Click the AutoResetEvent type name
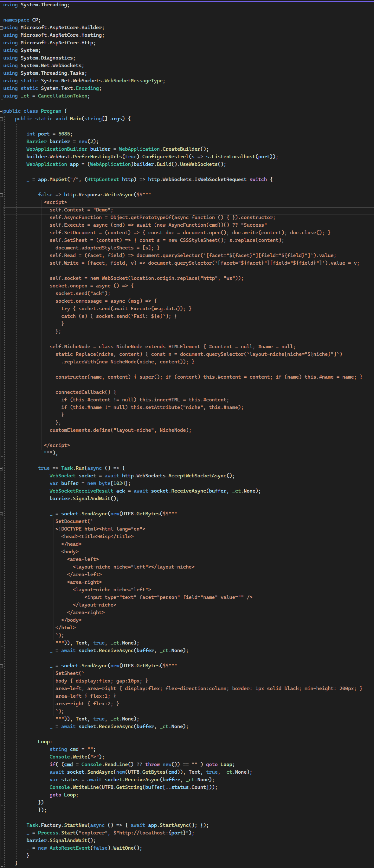The height and width of the screenshot is (868, 374). (x=70, y=848)
